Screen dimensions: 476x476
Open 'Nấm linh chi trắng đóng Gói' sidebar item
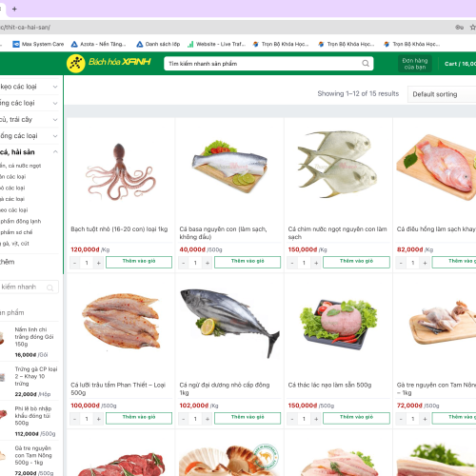pos(34,337)
